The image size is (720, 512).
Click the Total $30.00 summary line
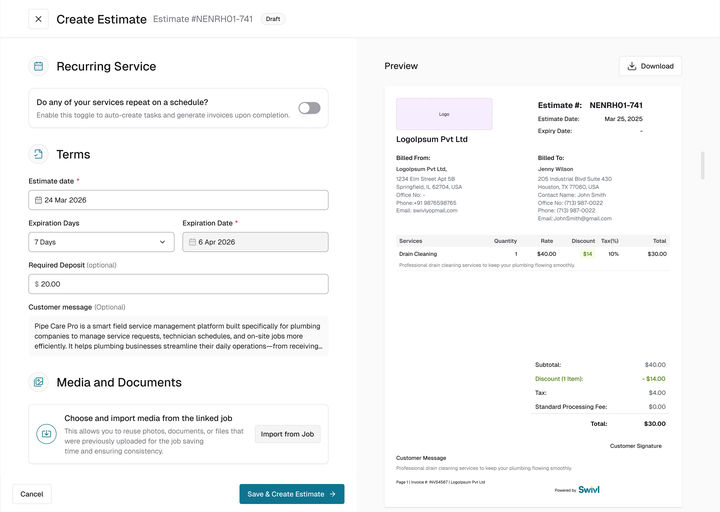(628, 424)
